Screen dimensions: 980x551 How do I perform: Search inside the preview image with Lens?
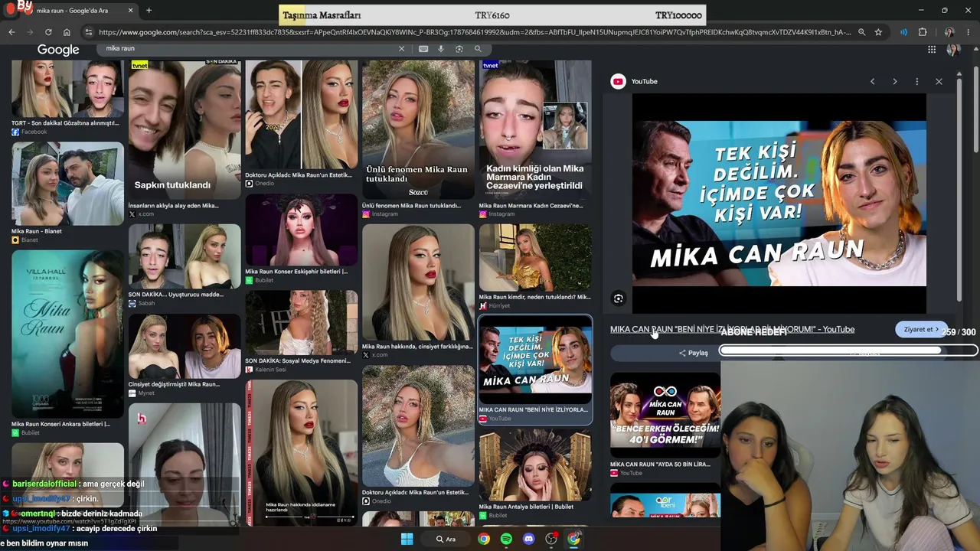click(619, 298)
